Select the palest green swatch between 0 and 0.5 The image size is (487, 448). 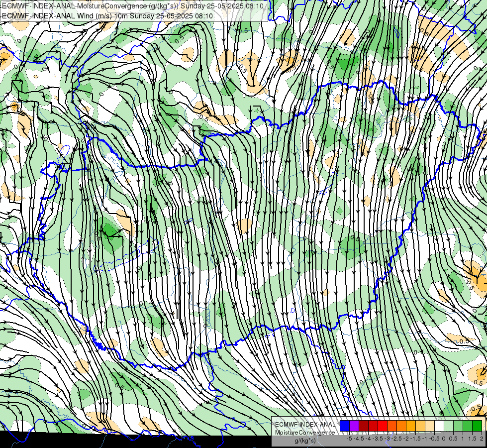pos(449,426)
